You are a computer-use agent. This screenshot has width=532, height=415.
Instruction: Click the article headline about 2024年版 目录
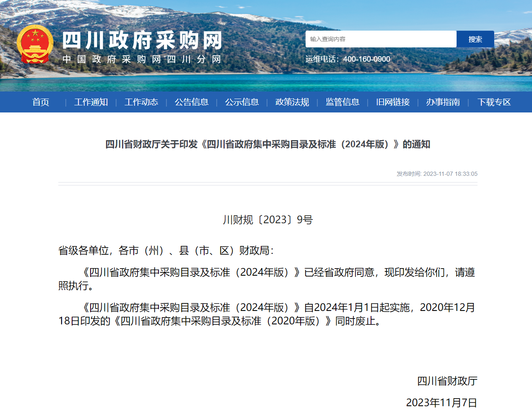267,144
